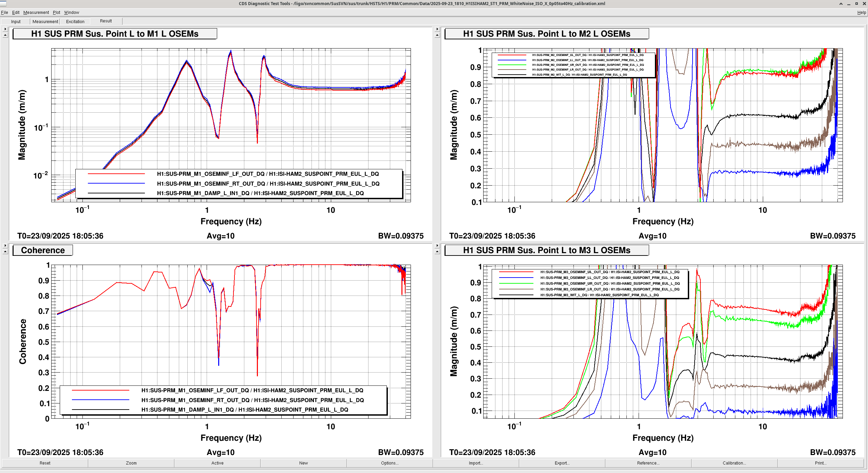Image resolution: width=868 pixels, height=473 pixels.
Task: Open the Window menu
Action: [x=72, y=13]
